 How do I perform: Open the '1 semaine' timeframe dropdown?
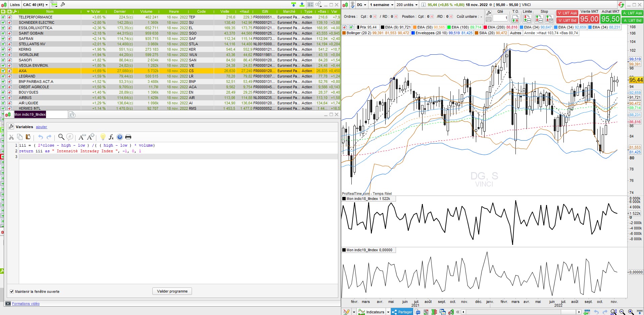(381, 5)
